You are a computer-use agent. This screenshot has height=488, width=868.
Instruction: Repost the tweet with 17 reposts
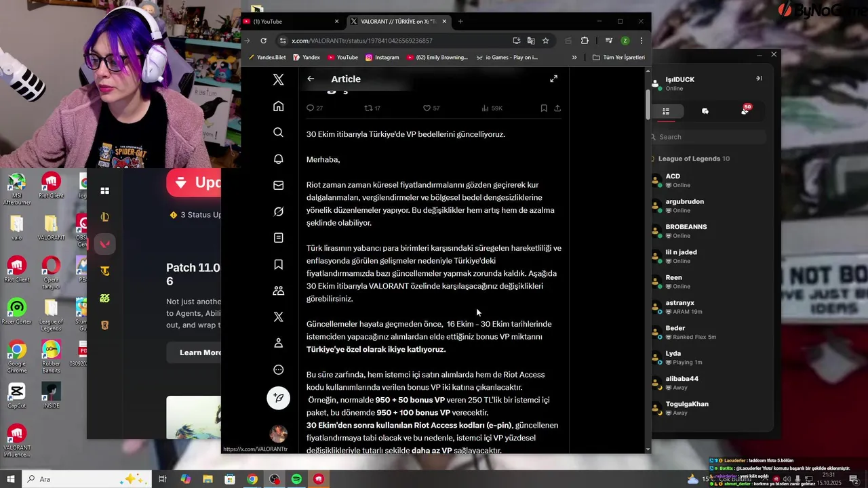click(372, 108)
